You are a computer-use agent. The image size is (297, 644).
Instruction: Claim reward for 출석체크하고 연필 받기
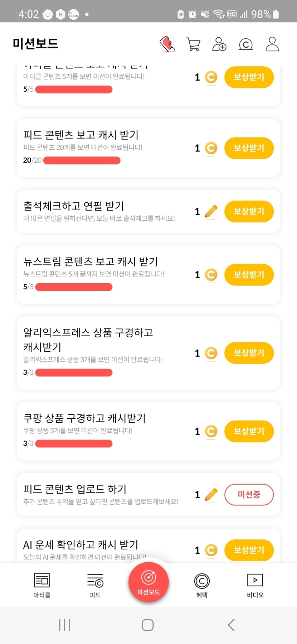click(249, 211)
